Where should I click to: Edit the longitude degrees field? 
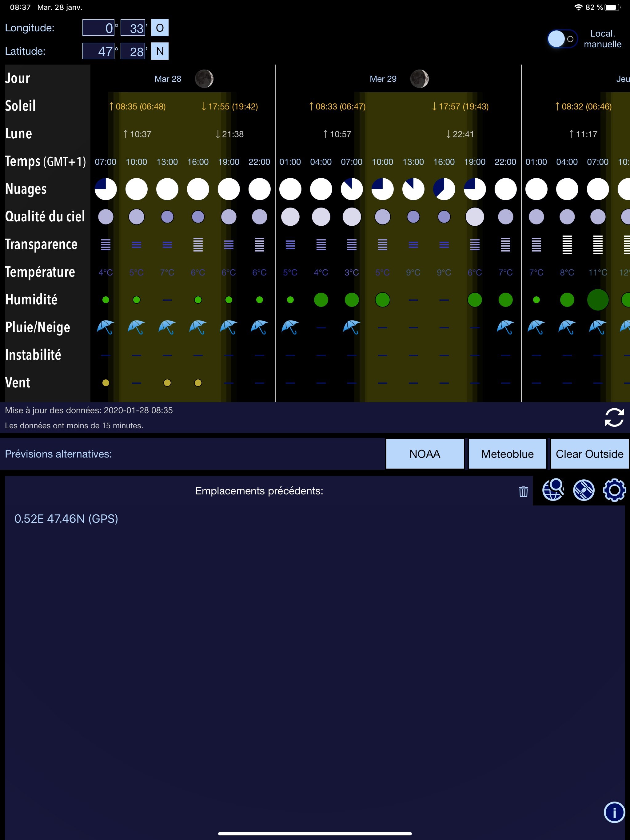pos(98,28)
